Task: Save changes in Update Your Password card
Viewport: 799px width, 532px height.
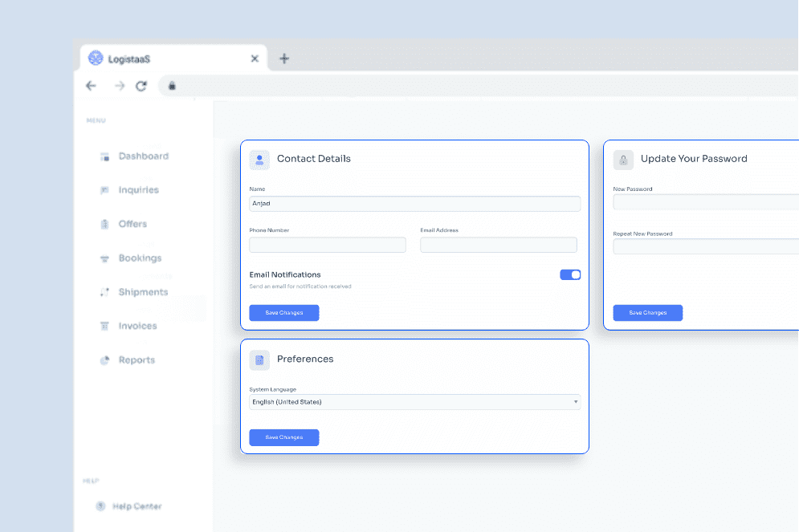Action: 647,313
